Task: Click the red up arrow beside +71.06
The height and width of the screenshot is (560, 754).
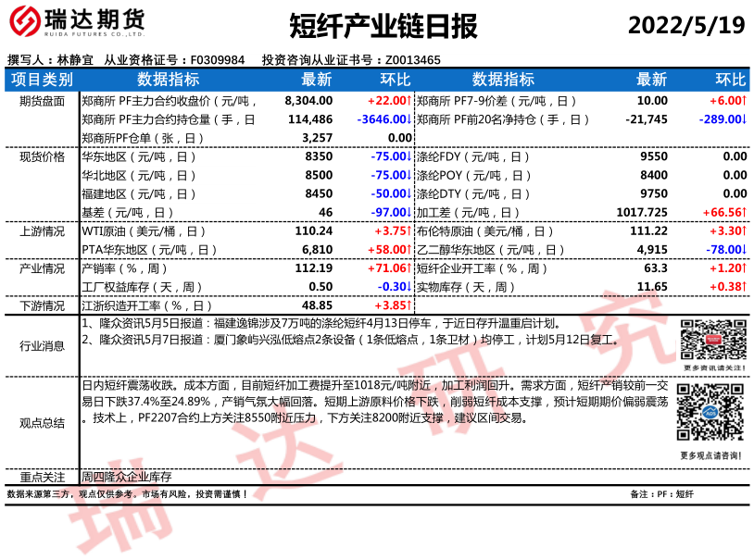Action: [x=409, y=268]
